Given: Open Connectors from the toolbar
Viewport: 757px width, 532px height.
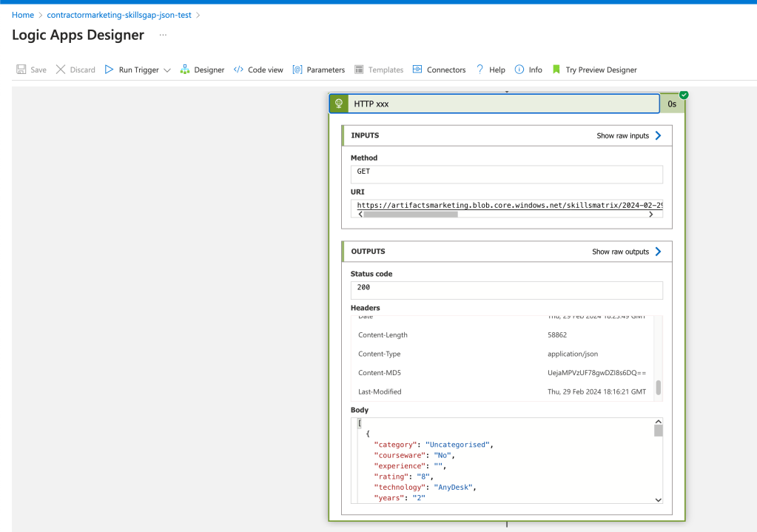Looking at the screenshot, I should (446, 70).
